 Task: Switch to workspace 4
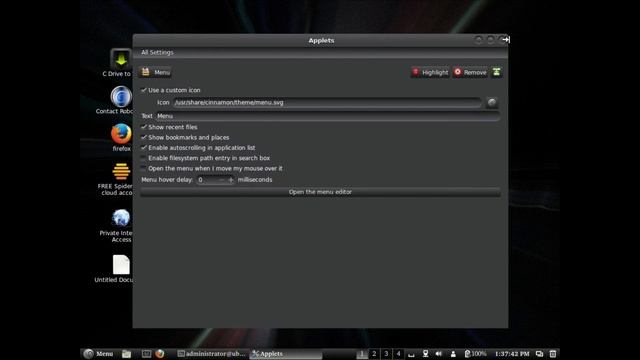[398, 354]
